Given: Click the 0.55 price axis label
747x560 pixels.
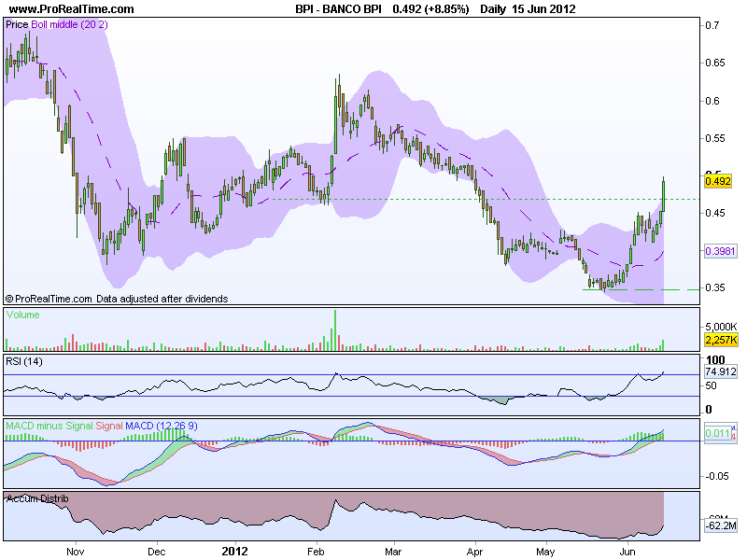Looking at the screenshot, I should click(715, 138).
